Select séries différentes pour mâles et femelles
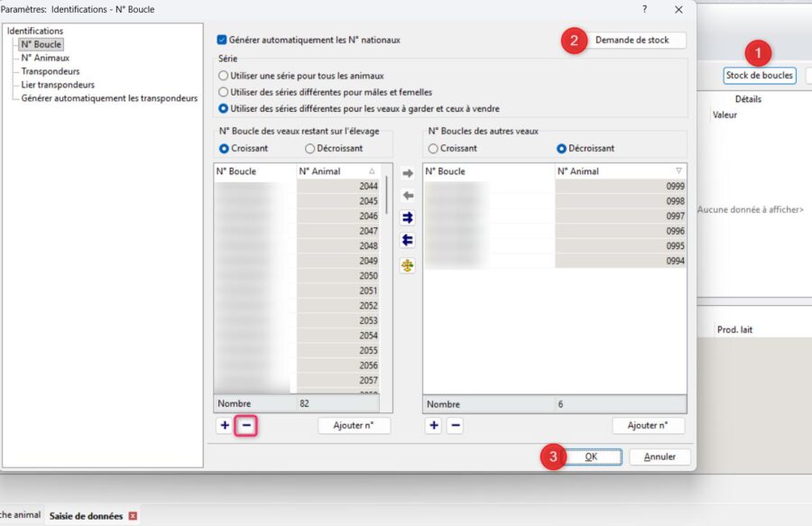This screenshot has height=526, width=812. [x=224, y=92]
